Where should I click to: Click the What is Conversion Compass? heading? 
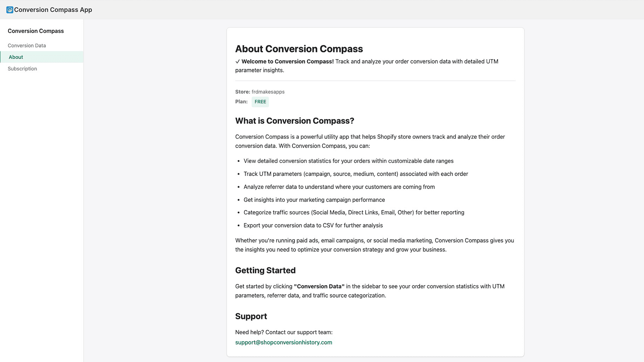point(294,121)
